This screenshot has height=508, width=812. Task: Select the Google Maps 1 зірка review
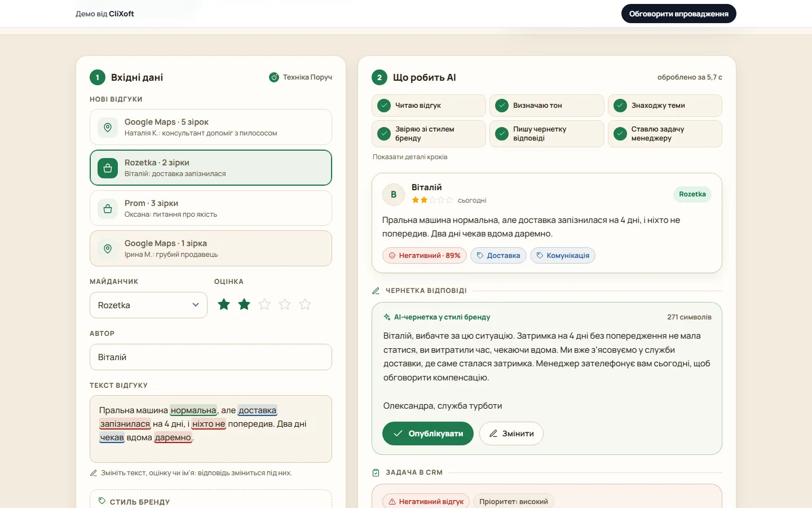[211, 248]
